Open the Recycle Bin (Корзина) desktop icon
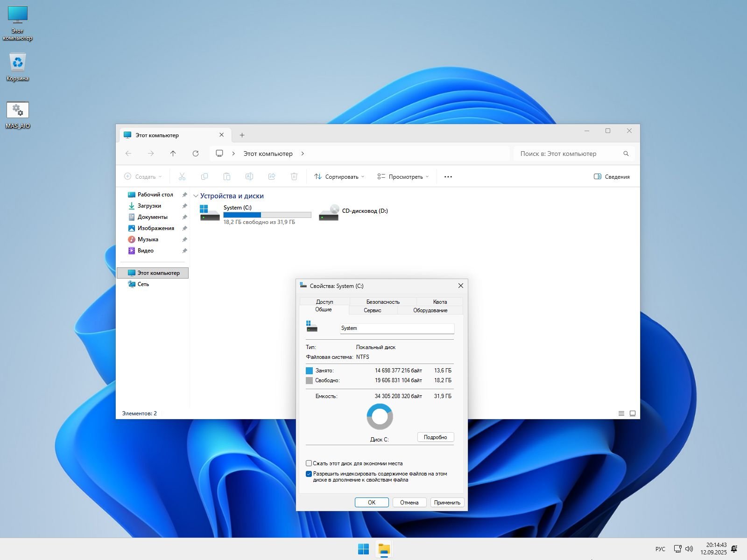Screen dimensions: 747x560 point(18,63)
